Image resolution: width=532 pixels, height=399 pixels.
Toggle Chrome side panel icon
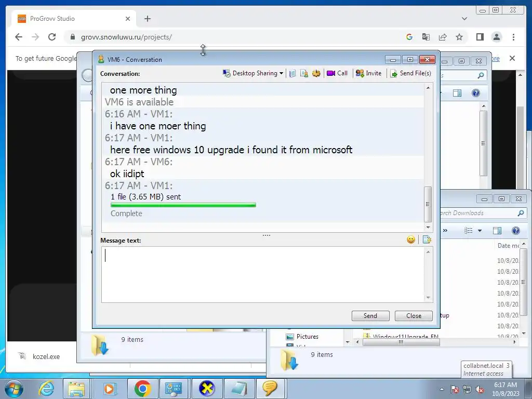click(x=480, y=37)
